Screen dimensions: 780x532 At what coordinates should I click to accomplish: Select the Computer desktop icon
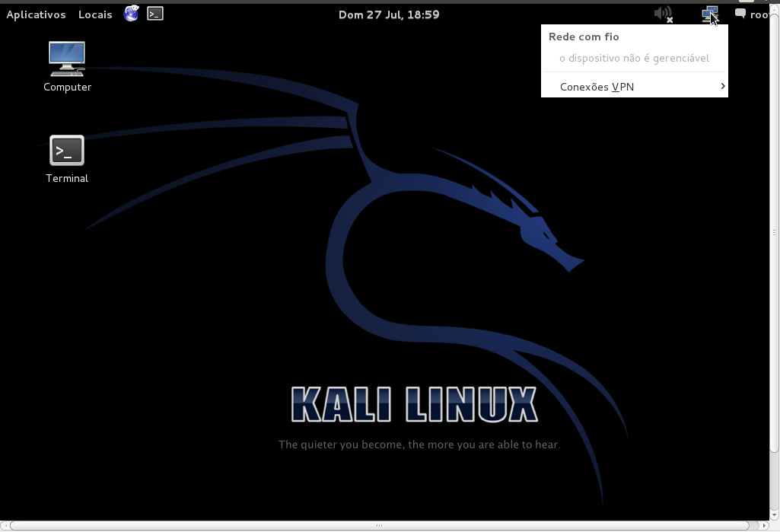pos(67,66)
